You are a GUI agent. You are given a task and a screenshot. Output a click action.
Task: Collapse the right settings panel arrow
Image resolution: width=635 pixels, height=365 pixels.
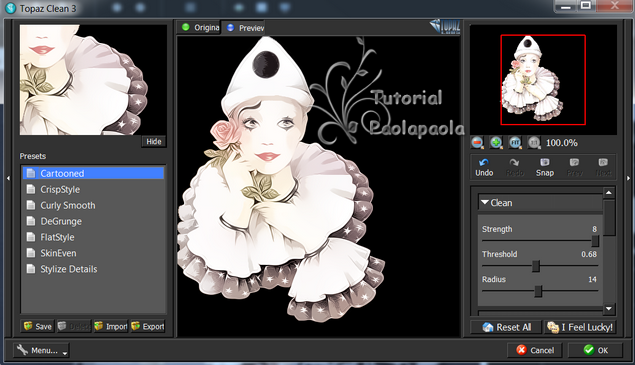[628, 178]
